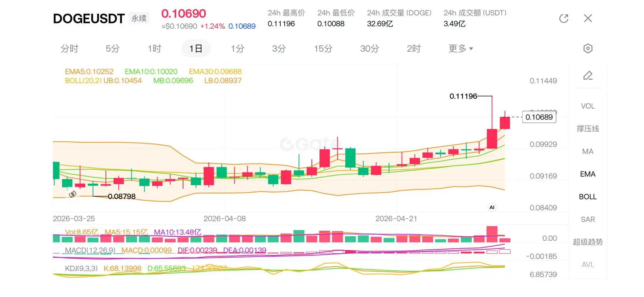This screenshot has height=297, width=644.
Task: Click the blue mark price 0.10689
Action: (242, 26)
